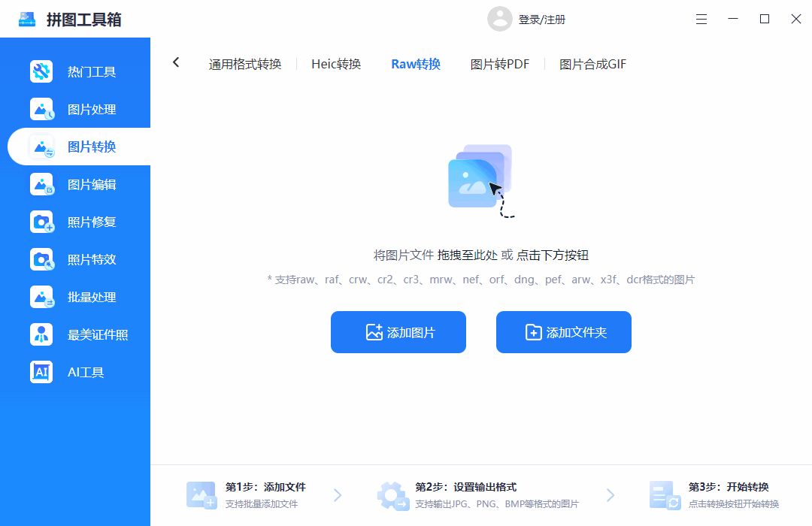
Task: Click 支持批量添加文件 description
Action: (262, 503)
